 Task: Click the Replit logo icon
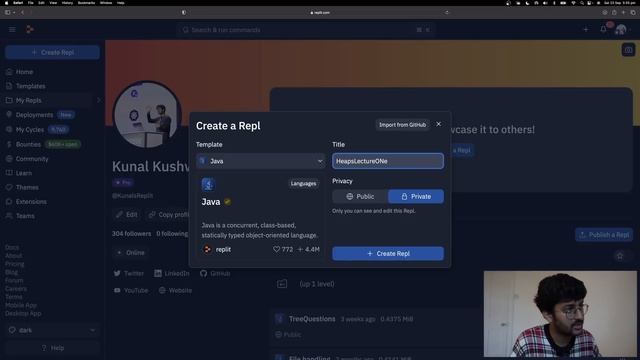click(x=29, y=29)
